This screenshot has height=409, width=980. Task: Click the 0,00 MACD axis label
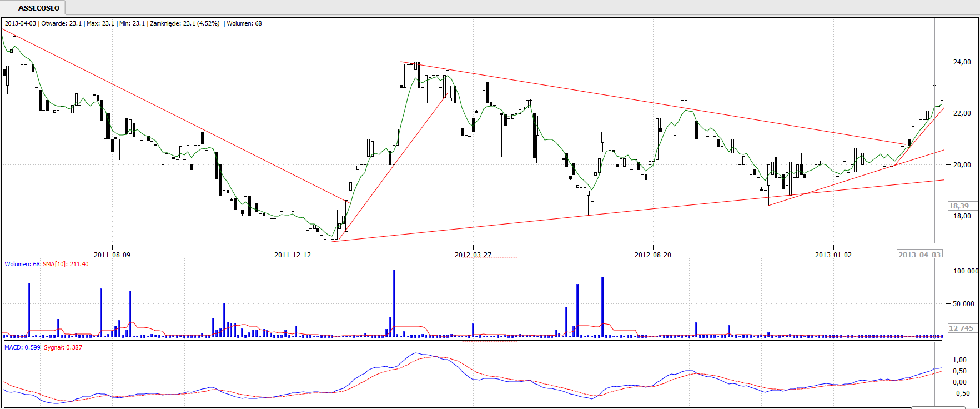(x=960, y=382)
